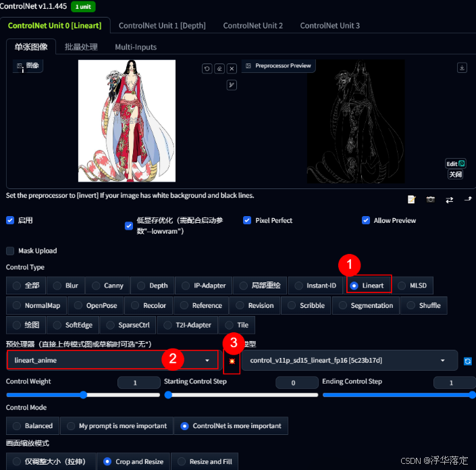Switch to ControlNet Unit 2 tab
This screenshot has width=476, height=470.
click(253, 26)
